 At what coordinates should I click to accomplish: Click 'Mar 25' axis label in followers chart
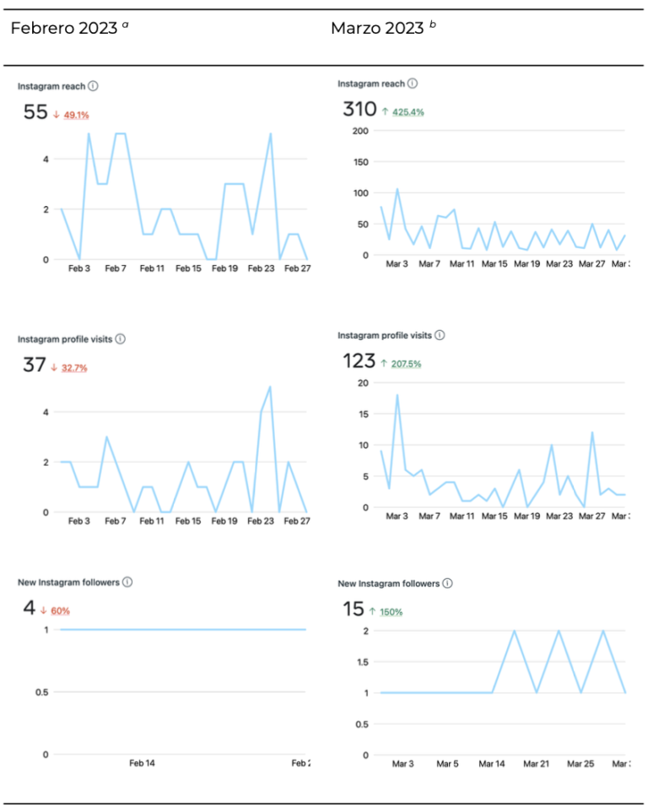pyautogui.click(x=580, y=764)
